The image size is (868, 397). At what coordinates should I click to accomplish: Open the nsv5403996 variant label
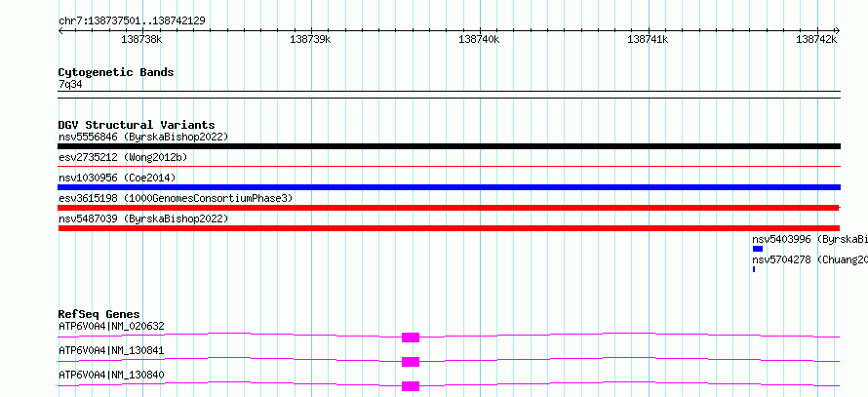click(x=809, y=239)
